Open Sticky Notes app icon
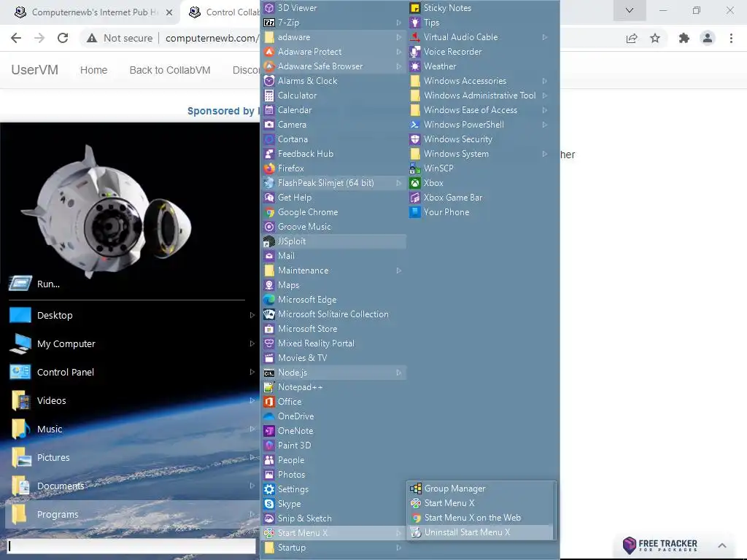The width and height of the screenshot is (747, 560). [x=415, y=7]
